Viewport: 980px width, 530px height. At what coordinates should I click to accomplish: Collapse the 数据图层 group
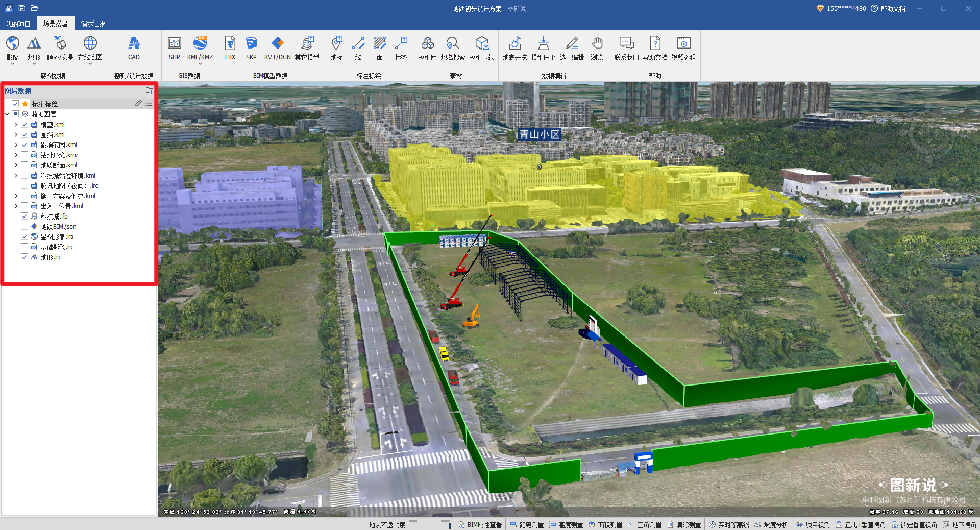click(x=7, y=114)
